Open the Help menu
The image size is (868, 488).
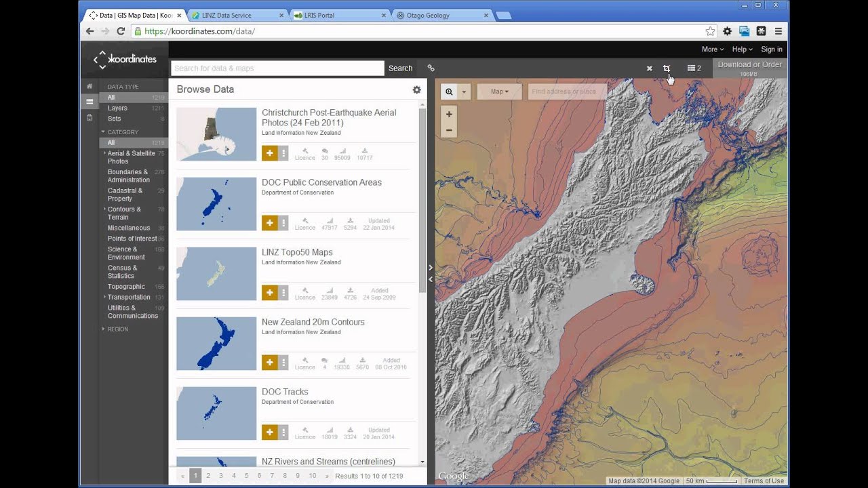(743, 49)
